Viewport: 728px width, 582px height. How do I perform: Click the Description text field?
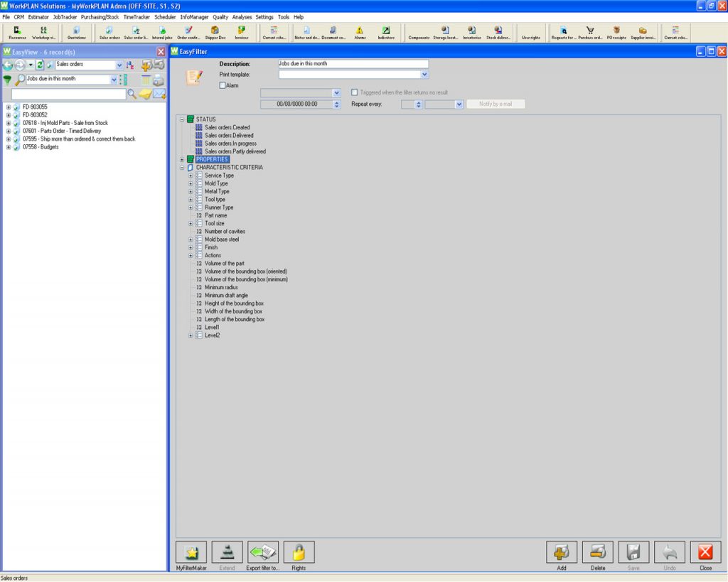pos(353,64)
